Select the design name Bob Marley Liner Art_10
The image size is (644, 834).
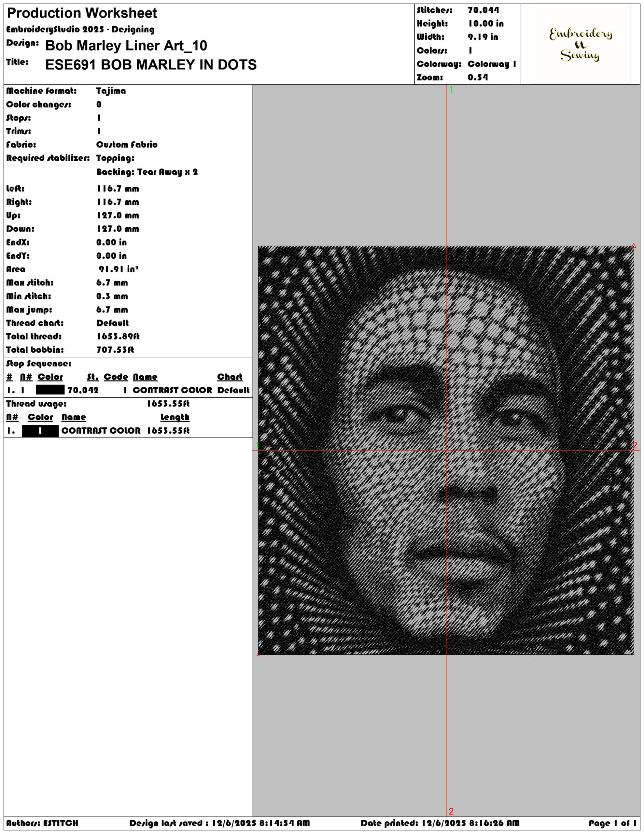(x=126, y=46)
